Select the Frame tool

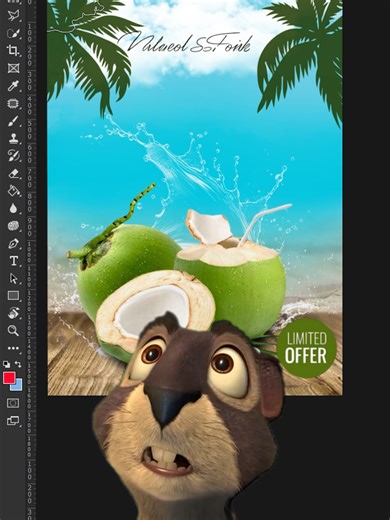coord(13,68)
